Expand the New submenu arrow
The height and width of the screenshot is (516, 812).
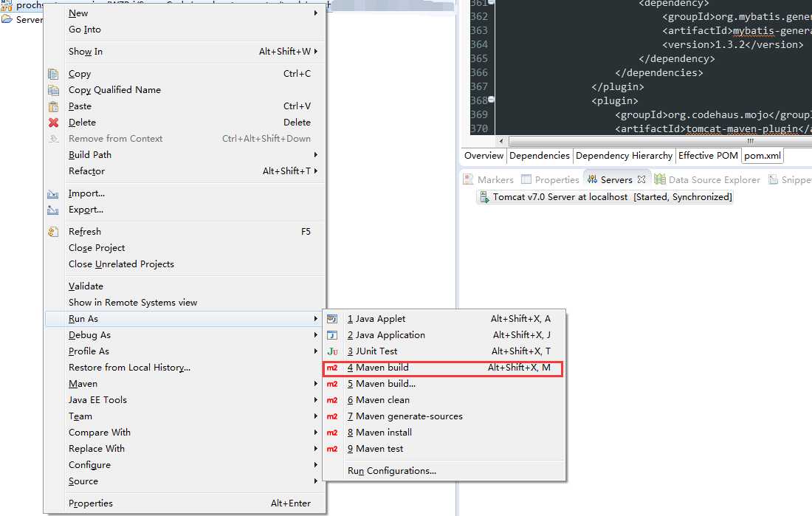click(315, 13)
